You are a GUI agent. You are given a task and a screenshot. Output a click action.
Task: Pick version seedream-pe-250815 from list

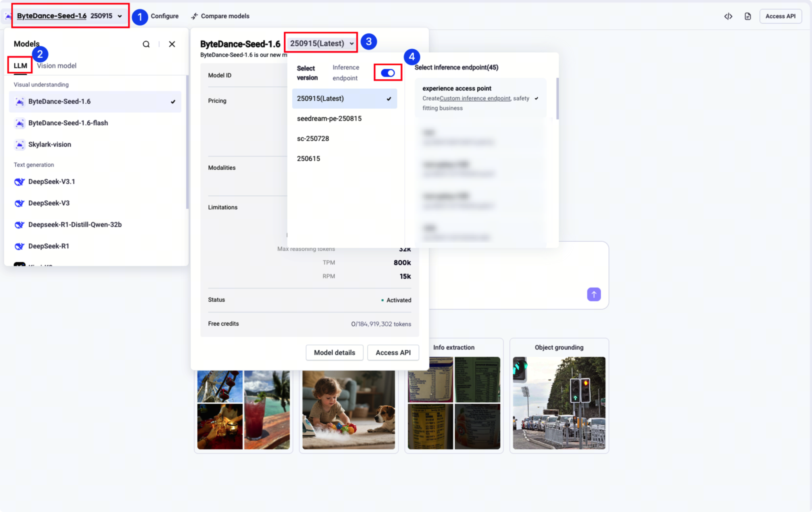329,119
